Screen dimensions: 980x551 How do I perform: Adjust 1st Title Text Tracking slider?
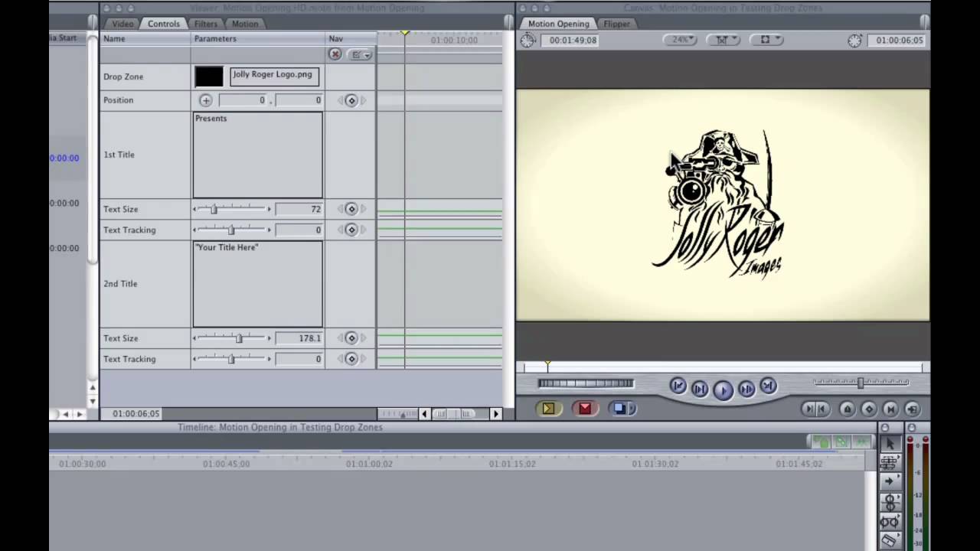tap(231, 230)
